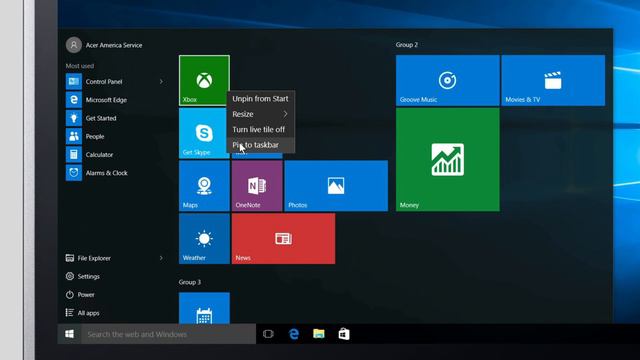Open Settings from the Start menu
This screenshot has width=640, height=360.
tap(82, 276)
